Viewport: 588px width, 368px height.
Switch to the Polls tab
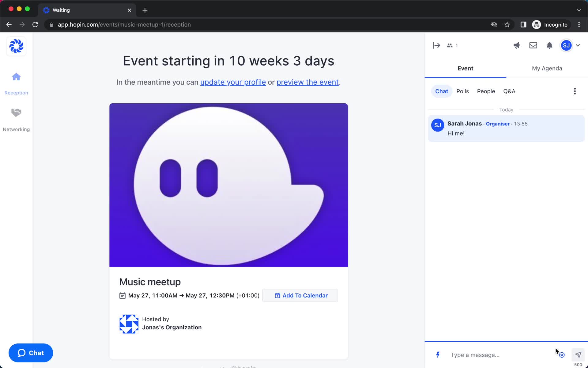(x=463, y=91)
